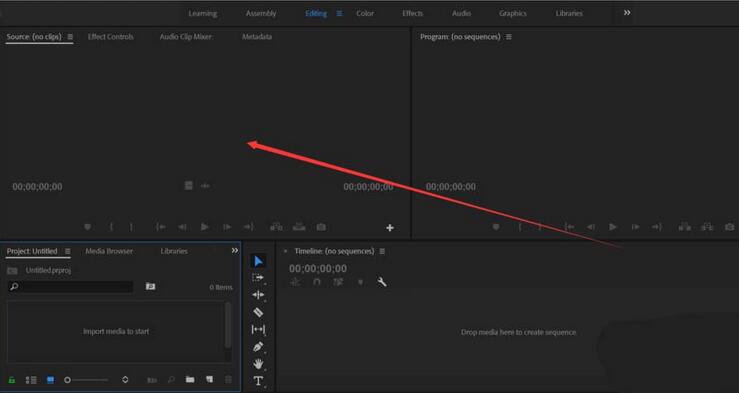Image resolution: width=739 pixels, height=393 pixels.
Task: Select the Selection (arrow) tool
Action: 258,261
